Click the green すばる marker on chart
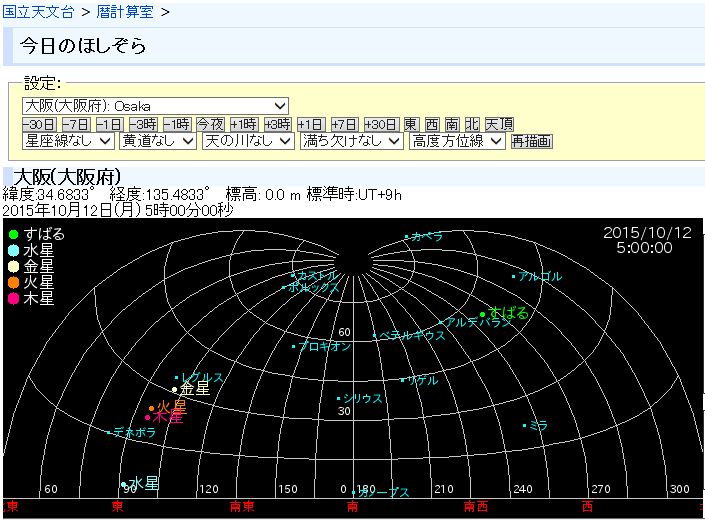705x523 pixels. 482,314
